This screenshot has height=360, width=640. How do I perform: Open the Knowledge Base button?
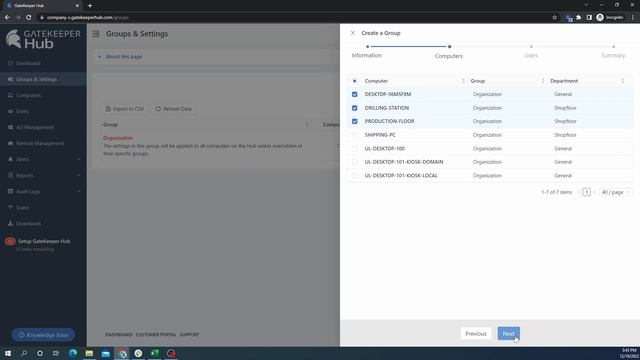(43, 335)
